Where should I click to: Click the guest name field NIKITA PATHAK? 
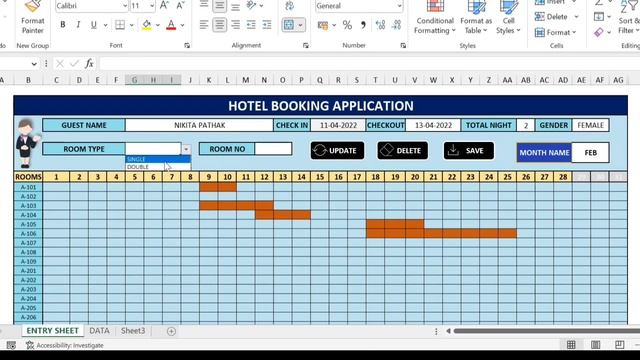coord(199,125)
